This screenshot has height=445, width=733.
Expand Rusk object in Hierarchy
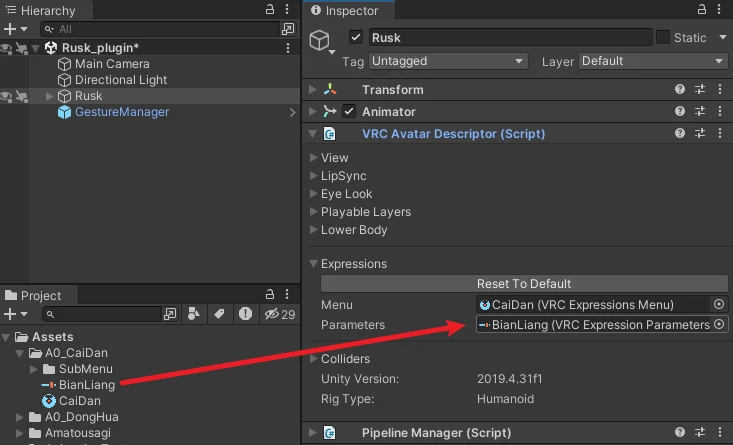(50, 96)
